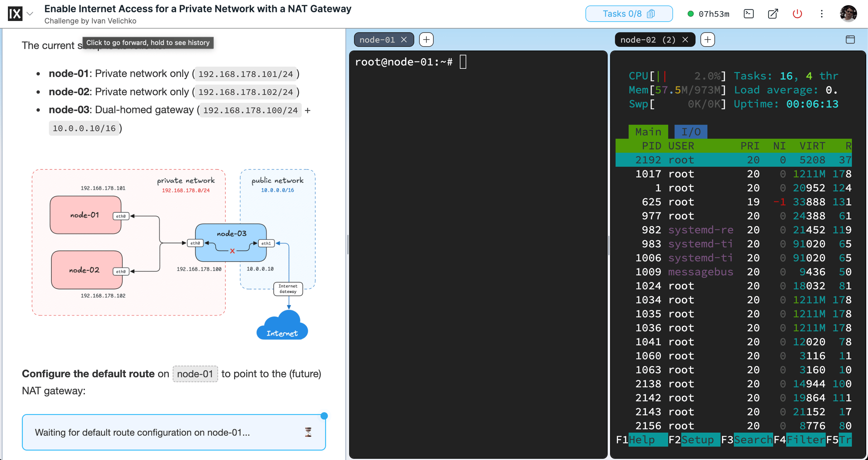Check the green playground status indicator
This screenshot has height=460, width=868.
(690, 14)
